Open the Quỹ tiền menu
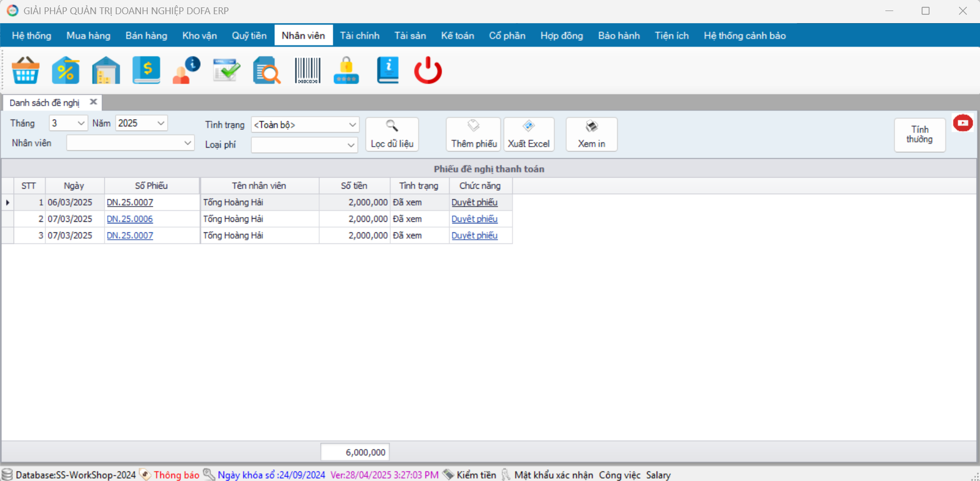This screenshot has width=980, height=481. coord(249,36)
